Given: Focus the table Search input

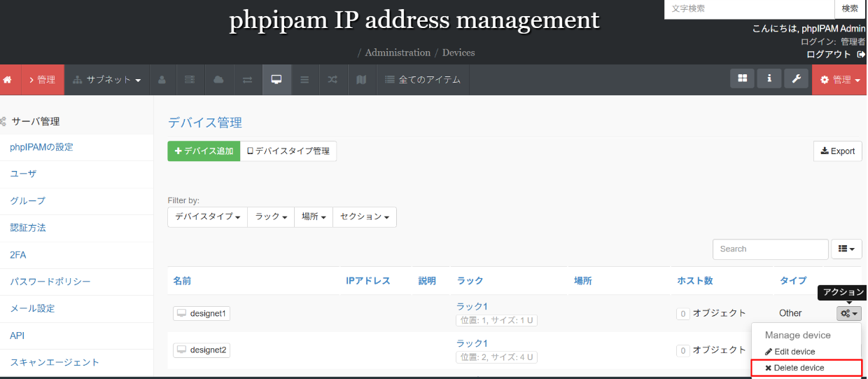Looking at the screenshot, I should [771, 249].
